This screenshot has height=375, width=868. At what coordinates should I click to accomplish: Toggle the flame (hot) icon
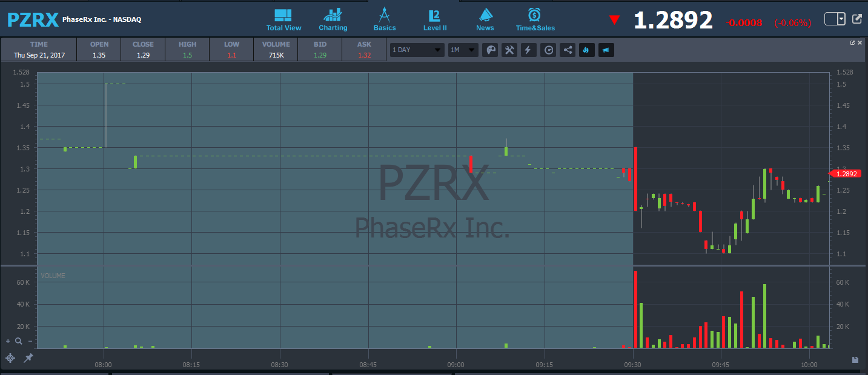tap(587, 50)
